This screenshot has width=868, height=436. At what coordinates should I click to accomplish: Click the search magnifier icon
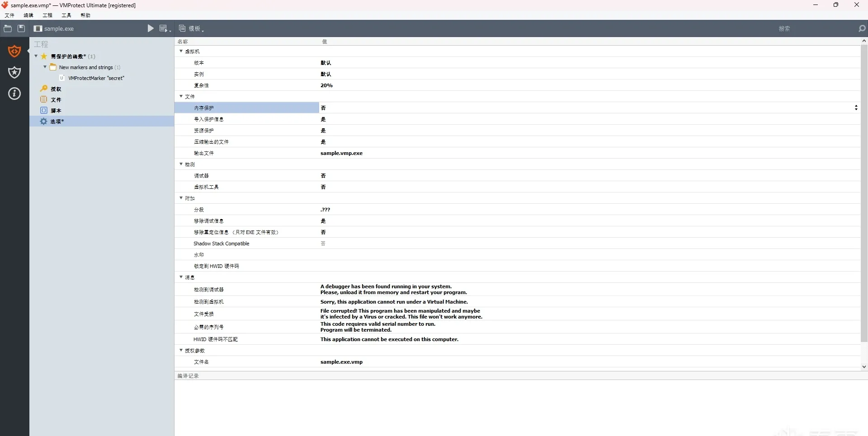862,28
